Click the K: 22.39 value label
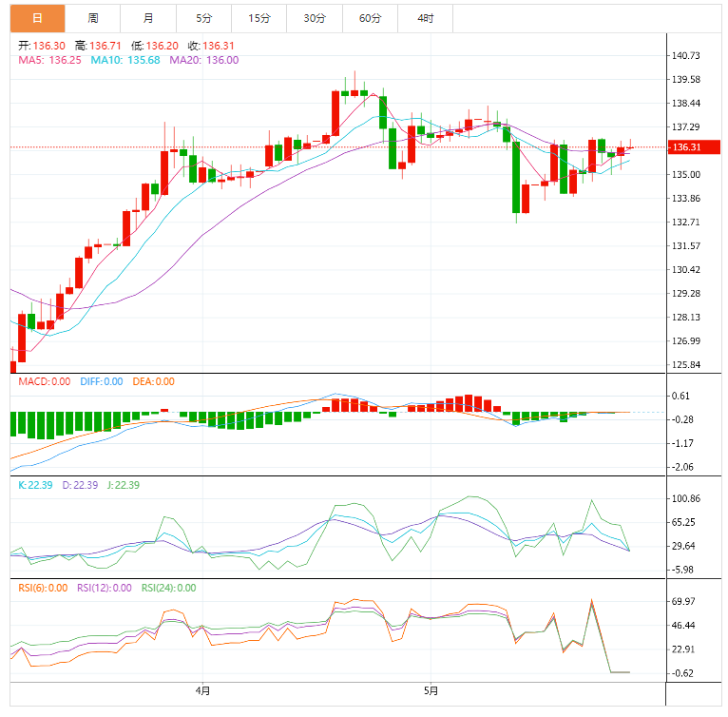The image size is (728, 717). (x=35, y=485)
